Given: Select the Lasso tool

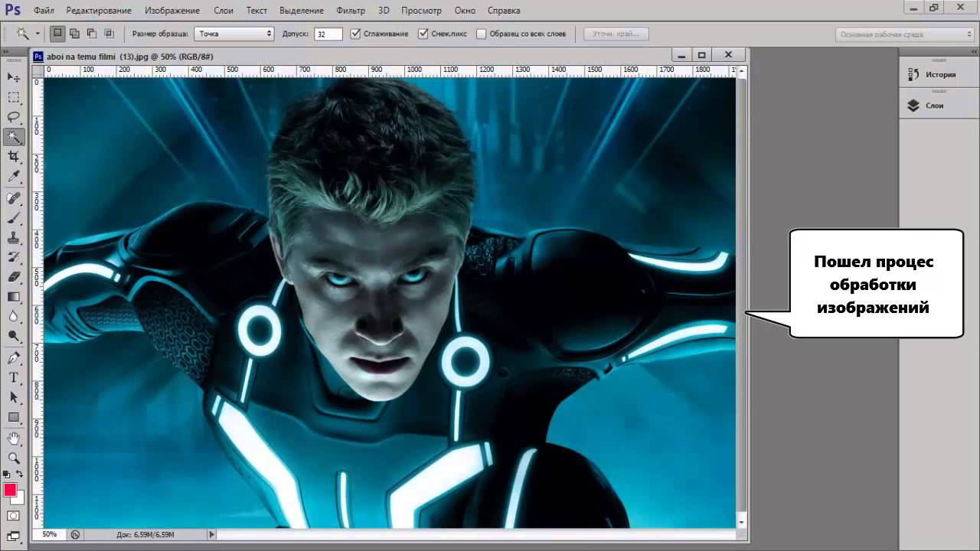Looking at the screenshot, I should click(x=14, y=117).
